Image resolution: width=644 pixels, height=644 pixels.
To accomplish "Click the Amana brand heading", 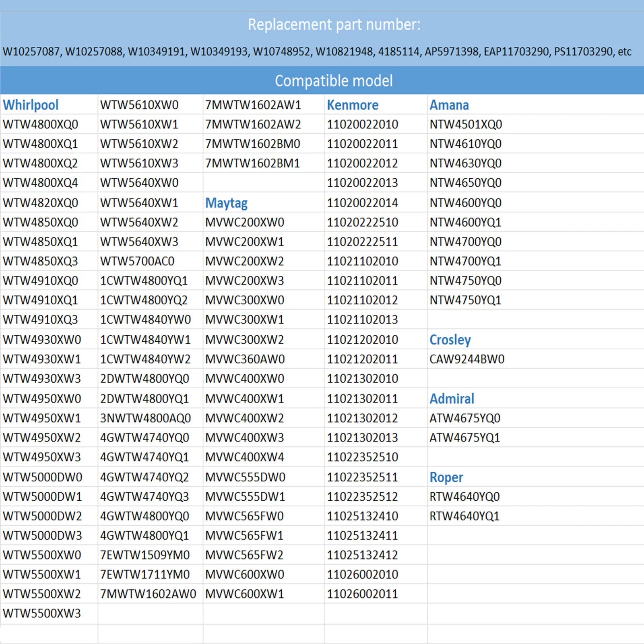I will (449, 105).
